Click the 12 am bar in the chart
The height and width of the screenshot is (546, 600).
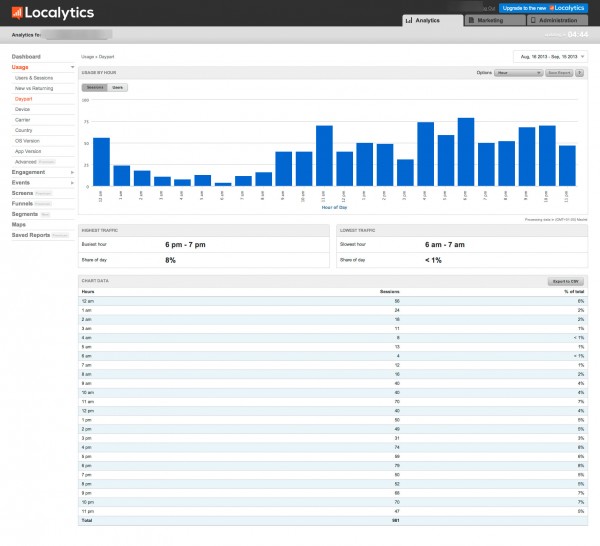point(101,162)
